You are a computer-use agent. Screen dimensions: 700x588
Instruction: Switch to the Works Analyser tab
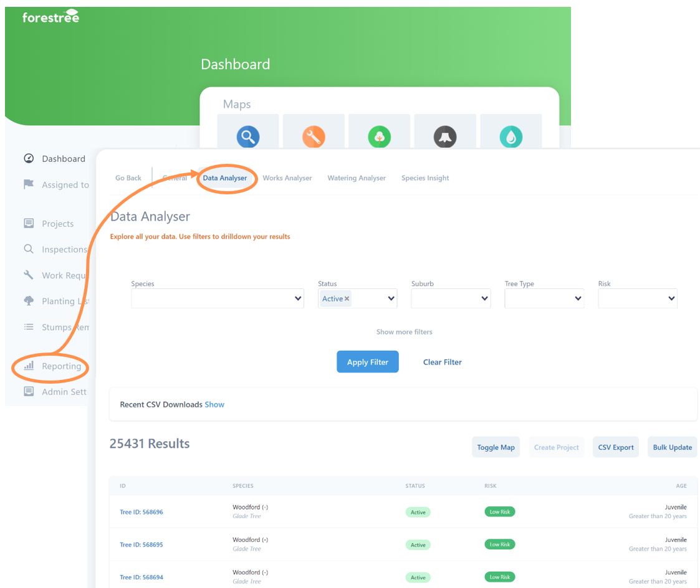[x=287, y=178]
